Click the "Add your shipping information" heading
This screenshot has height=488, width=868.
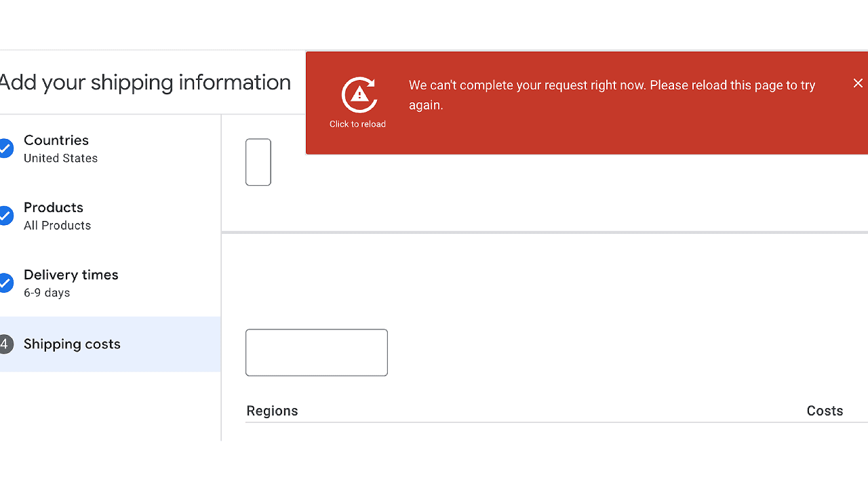click(145, 83)
